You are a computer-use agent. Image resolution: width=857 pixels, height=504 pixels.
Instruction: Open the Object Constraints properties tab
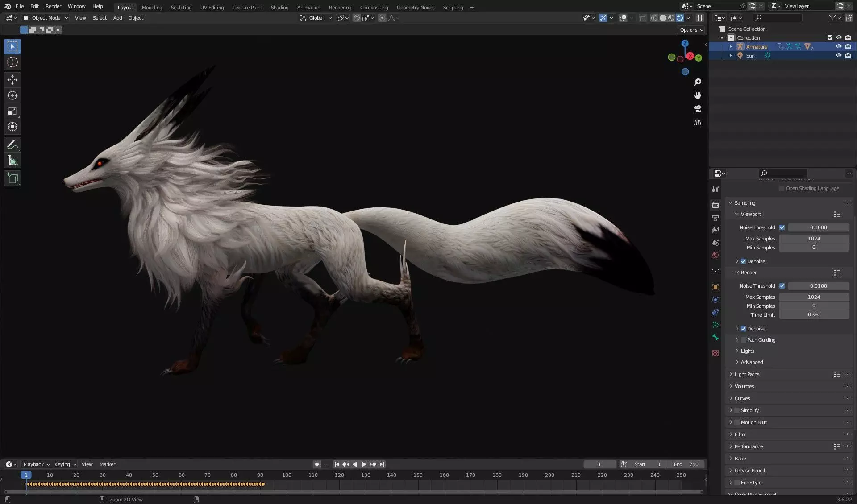[716, 312]
